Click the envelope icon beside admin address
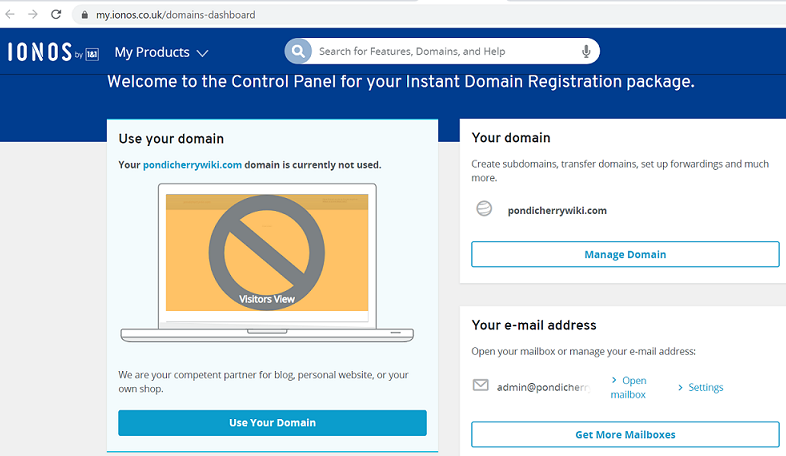Image resolution: width=786 pixels, height=456 pixels. tap(481, 385)
